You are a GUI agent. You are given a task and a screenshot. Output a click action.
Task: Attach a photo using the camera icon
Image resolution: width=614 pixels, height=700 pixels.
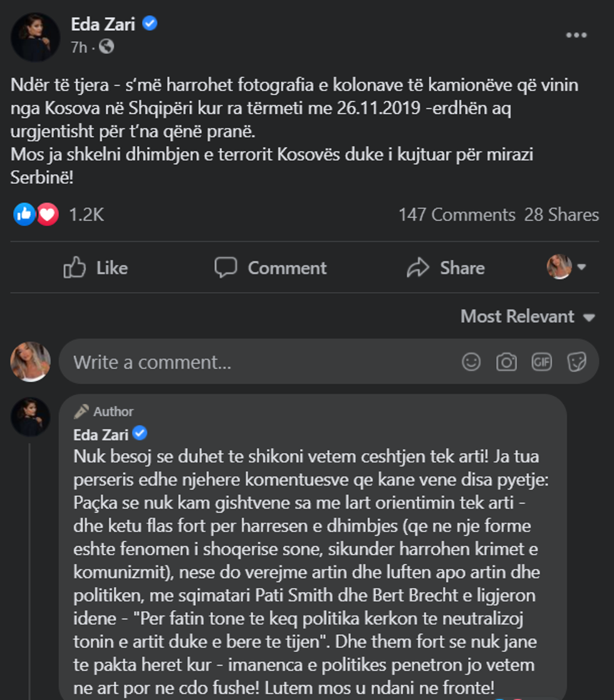coord(506,362)
